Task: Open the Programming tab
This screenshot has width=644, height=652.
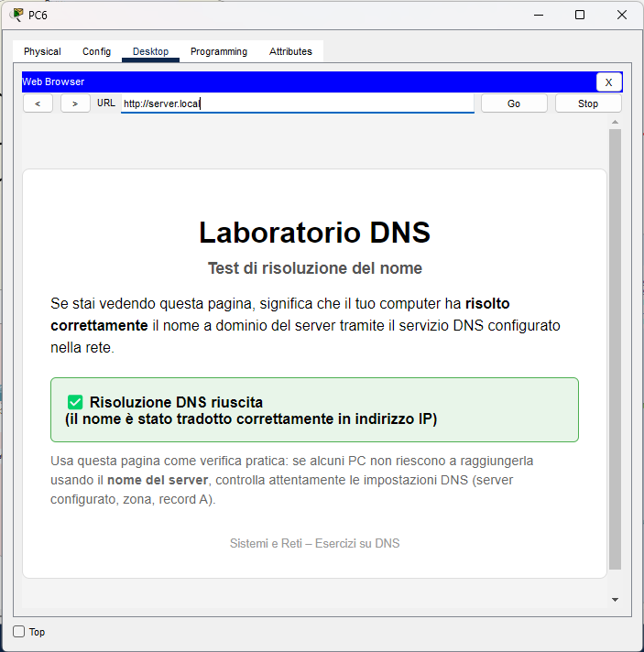Action: [x=219, y=51]
